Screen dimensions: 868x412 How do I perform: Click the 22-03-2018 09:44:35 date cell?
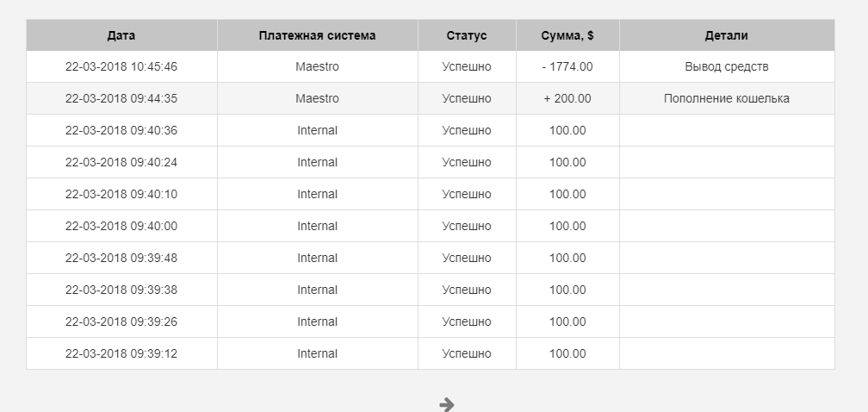point(121,98)
